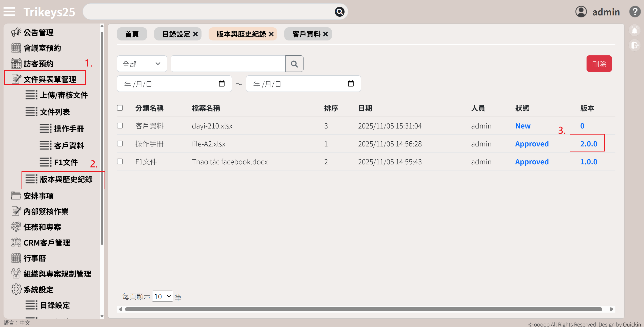Screen dimensions: 644x327
Task: Switch to the 目錄設定 tab
Action: click(x=176, y=34)
